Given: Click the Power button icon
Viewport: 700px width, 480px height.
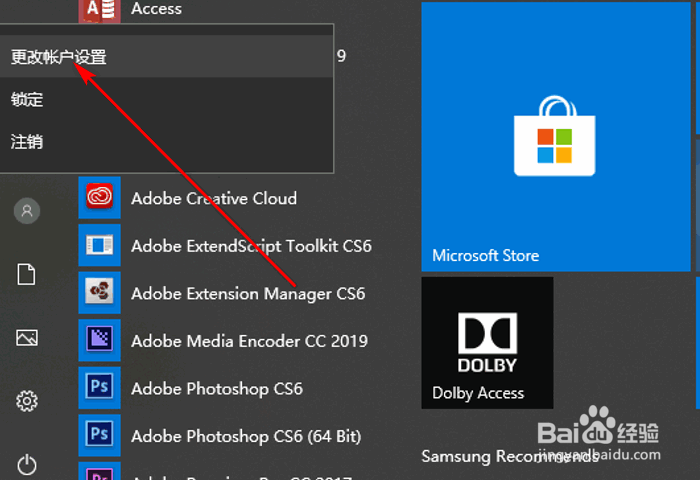Looking at the screenshot, I should (27, 464).
